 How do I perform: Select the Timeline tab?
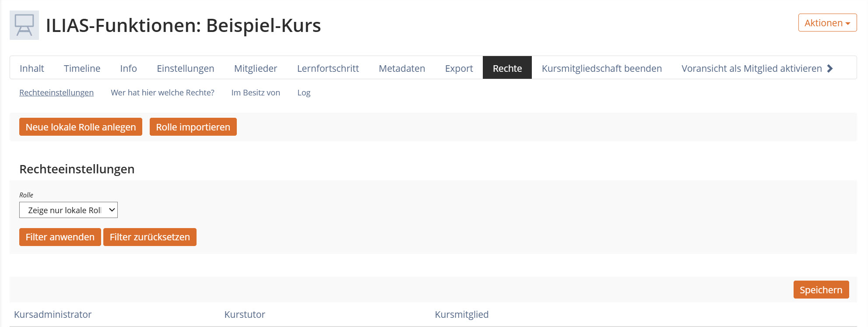click(x=82, y=68)
